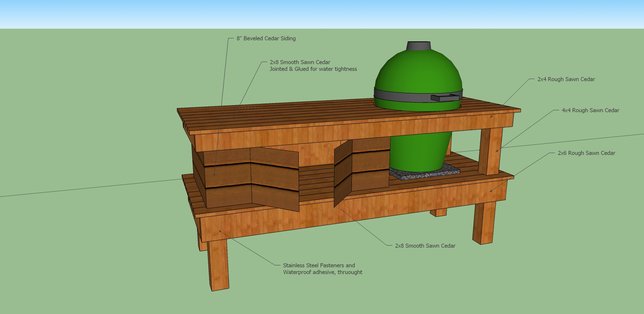Click the lower "2x8 Smooth Sawn Cedar" label
The image size is (644, 314).
[x=425, y=246]
